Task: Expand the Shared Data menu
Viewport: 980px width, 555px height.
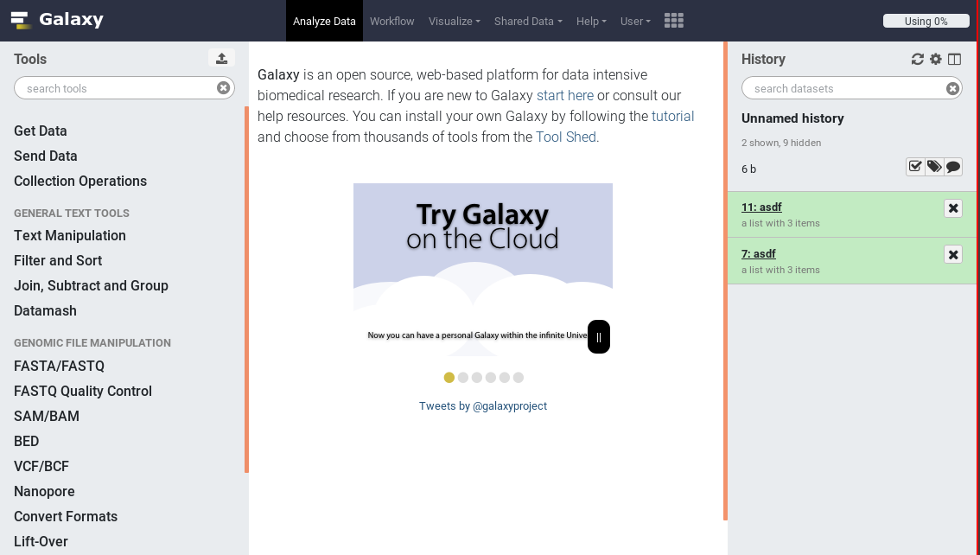Action: point(527,21)
